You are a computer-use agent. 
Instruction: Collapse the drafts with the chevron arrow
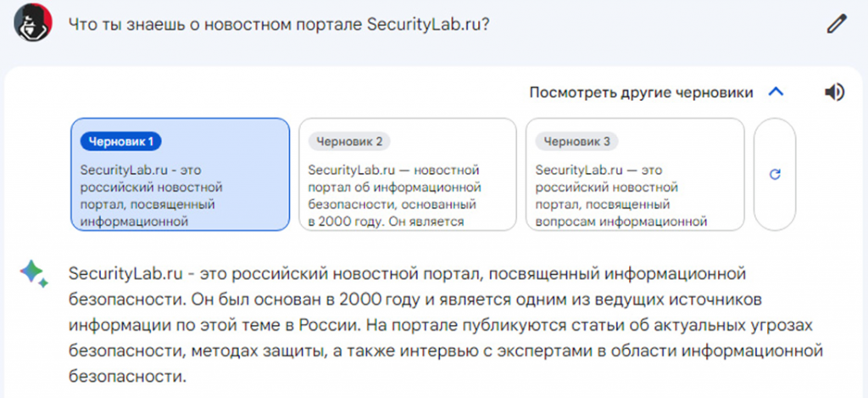pyautogui.click(x=776, y=92)
